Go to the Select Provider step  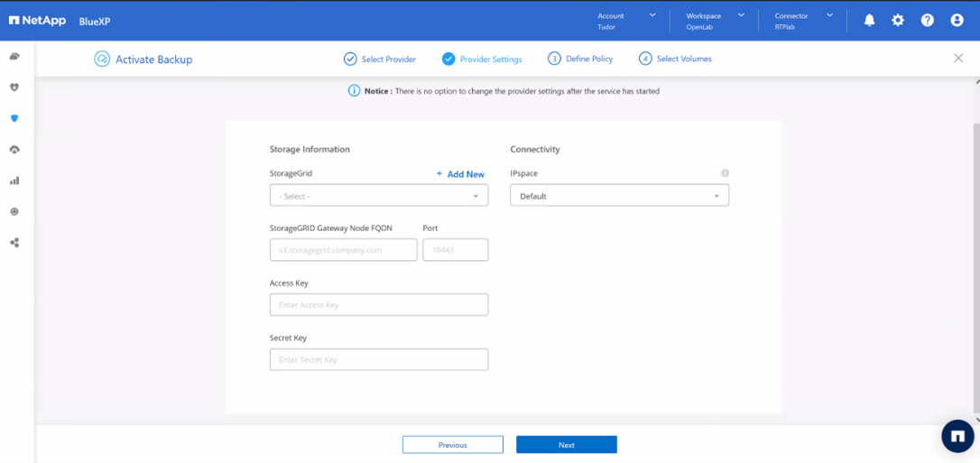[380, 60]
